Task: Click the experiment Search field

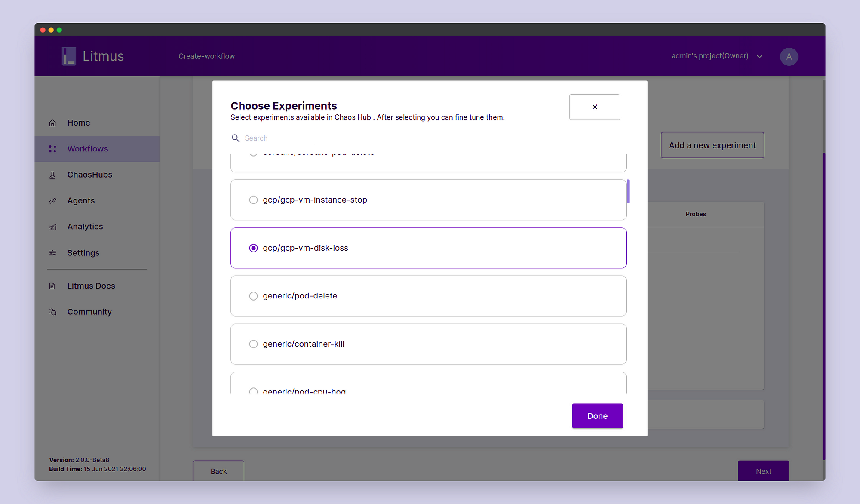Action: click(272, 138)
